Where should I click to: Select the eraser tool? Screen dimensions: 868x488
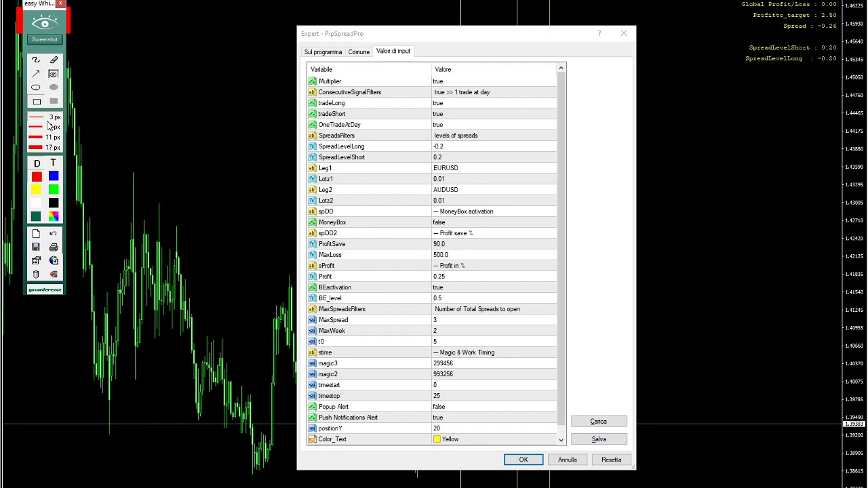click(x=54, y=60)
